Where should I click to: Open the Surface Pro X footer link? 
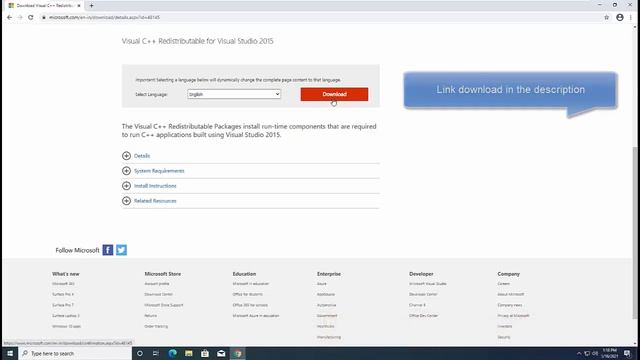click(x=63, y=294)
